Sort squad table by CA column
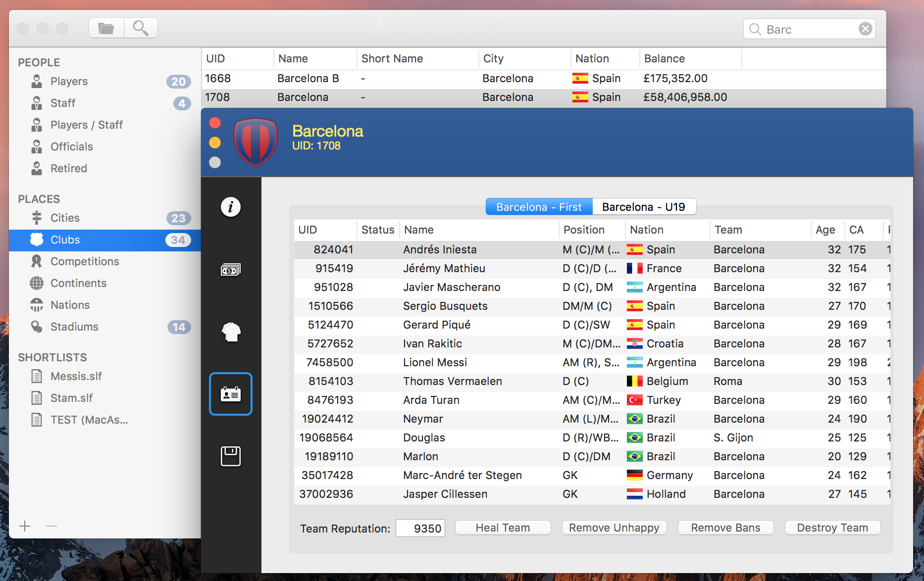The height and width of the screenshot is (581, 924). [864, 230]
